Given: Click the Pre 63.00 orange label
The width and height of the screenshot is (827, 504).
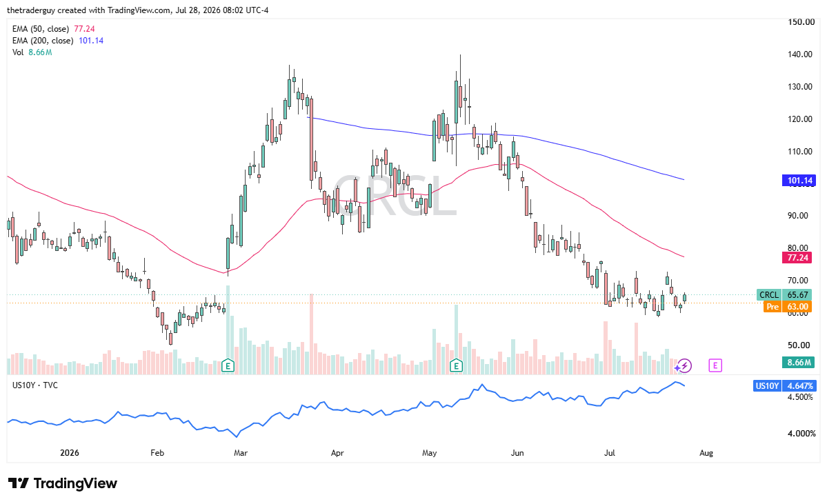Looking at the screenshot, I should pos(788,307).
